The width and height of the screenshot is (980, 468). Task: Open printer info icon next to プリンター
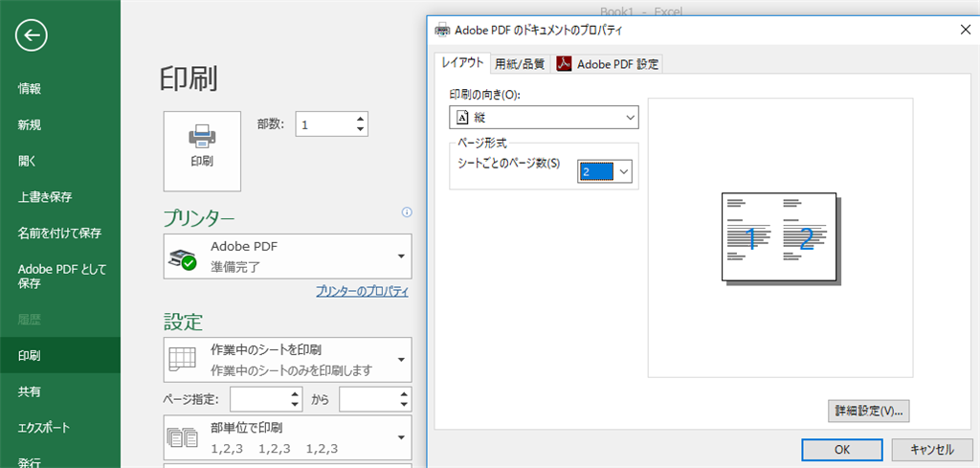pyautogui.click(x=407, y=212)
